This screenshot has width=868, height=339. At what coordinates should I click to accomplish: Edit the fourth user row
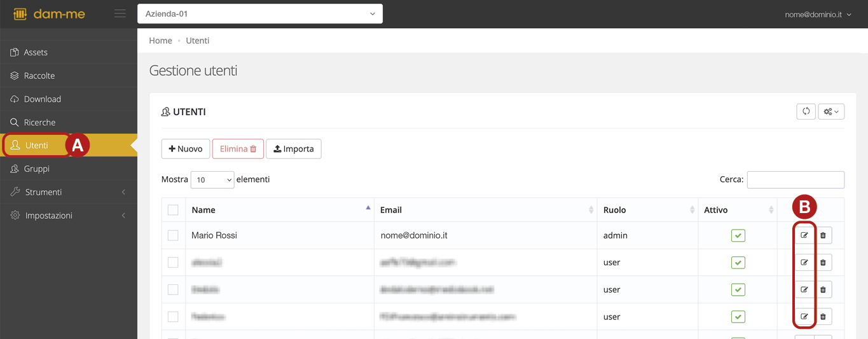click(804, 317)
